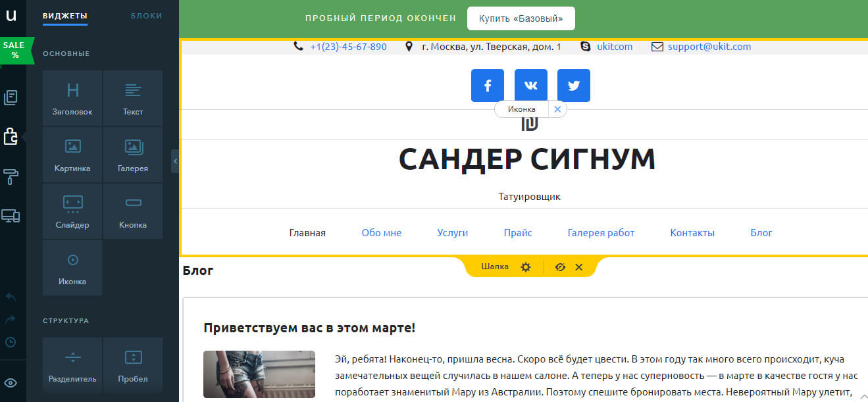The image size is (868, 402).
Task: Select the Слайдер widget
Action: coord(72,211)
